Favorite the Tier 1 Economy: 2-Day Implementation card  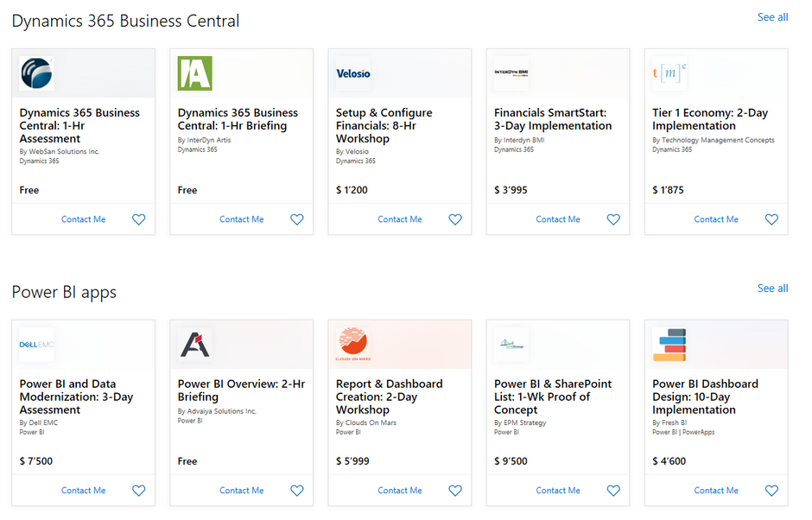(771, 219)
